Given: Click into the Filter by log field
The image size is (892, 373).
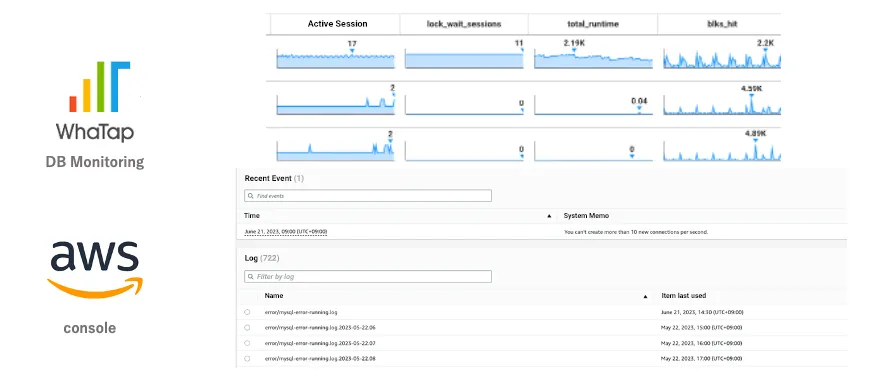Looking at the screenshot, I should (x=367, y=276).
